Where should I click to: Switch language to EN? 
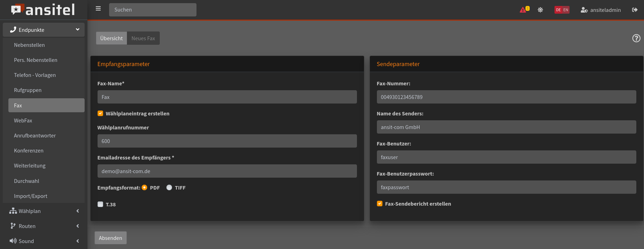[566, 10]
